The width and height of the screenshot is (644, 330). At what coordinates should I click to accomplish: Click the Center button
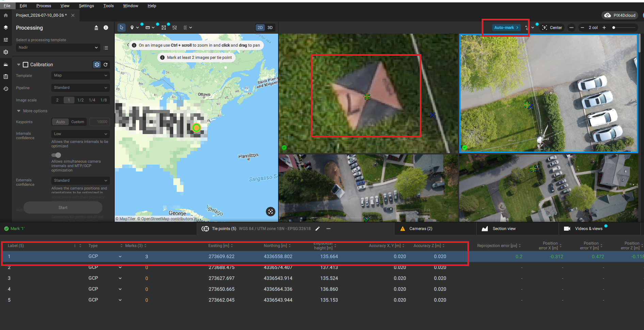tap(552, 28)
